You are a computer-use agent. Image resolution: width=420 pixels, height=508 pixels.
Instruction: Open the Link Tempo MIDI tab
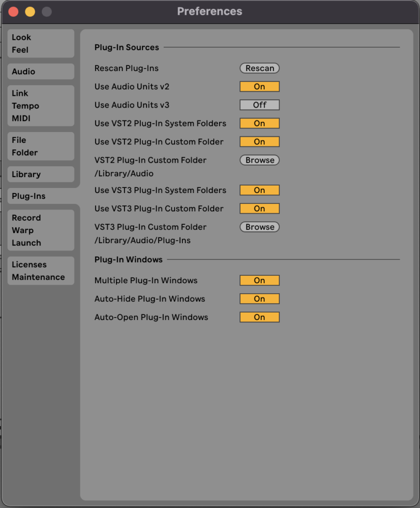(x=41, y=106)
